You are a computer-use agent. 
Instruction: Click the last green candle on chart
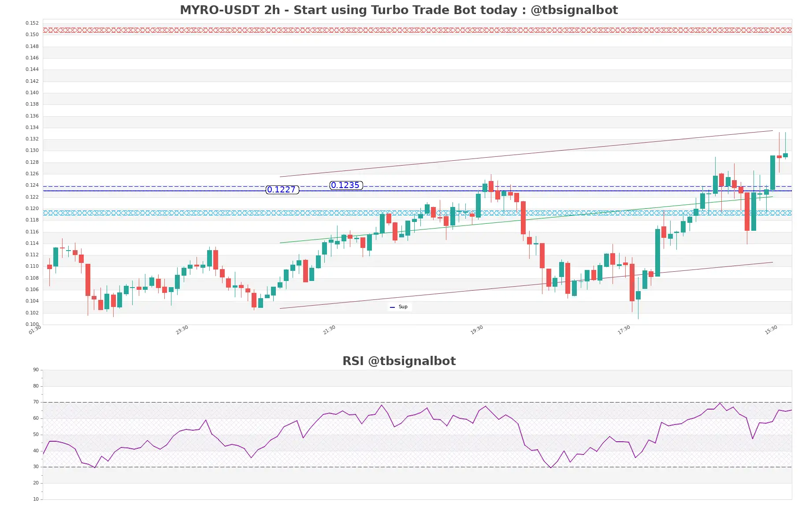coord(785,155)
